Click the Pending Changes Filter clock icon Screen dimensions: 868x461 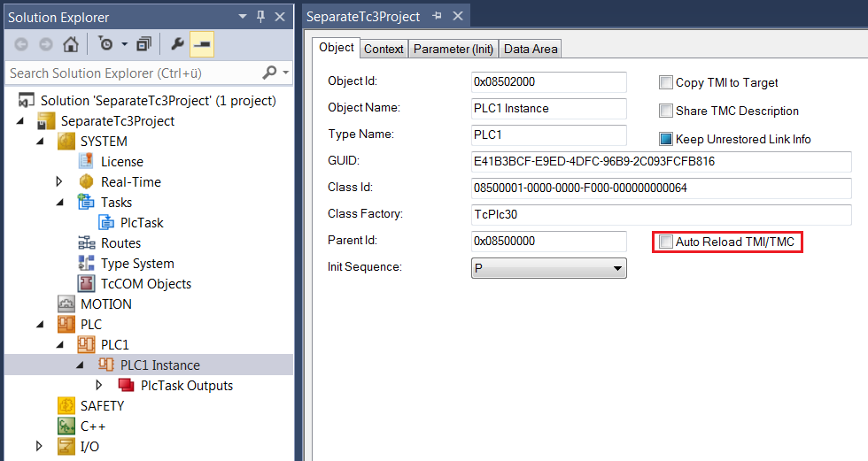[x=105, y=43]
